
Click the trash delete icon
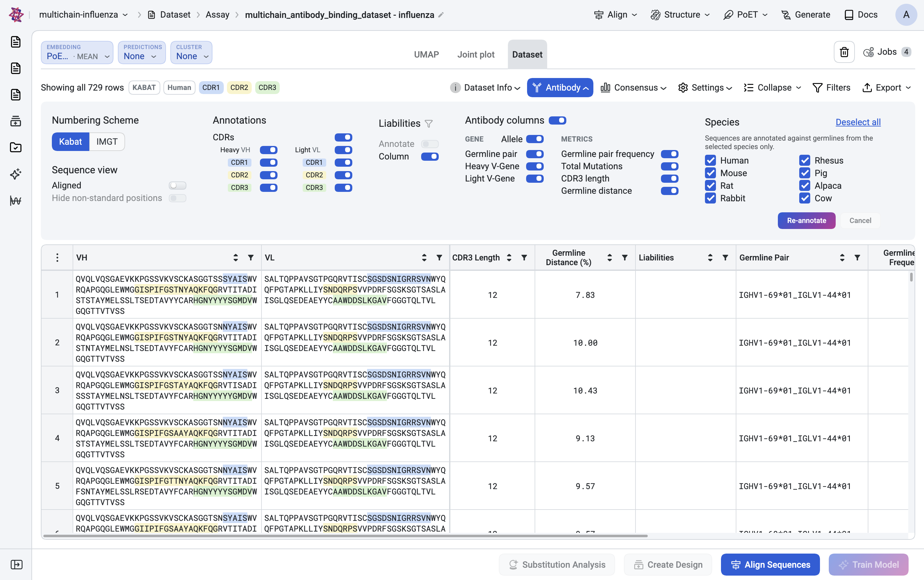coord(844,52)
